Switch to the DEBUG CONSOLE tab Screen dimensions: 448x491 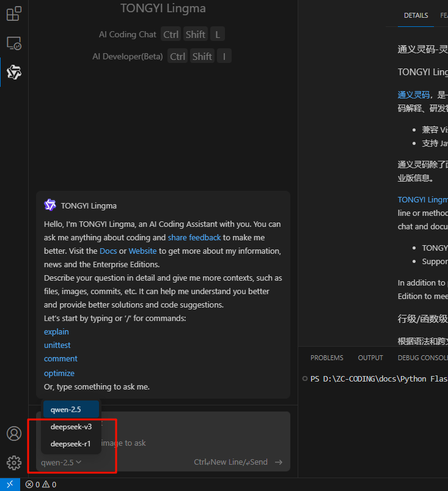click(423, 358)
